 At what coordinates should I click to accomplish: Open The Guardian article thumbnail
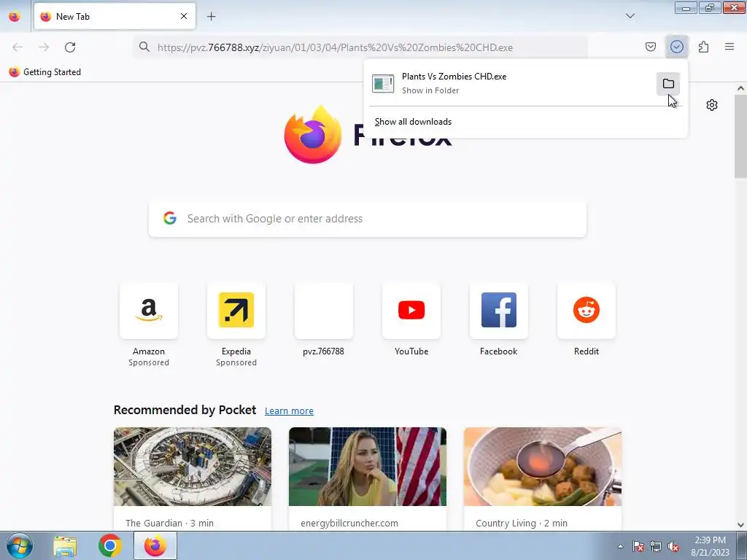tap(193, 467)
